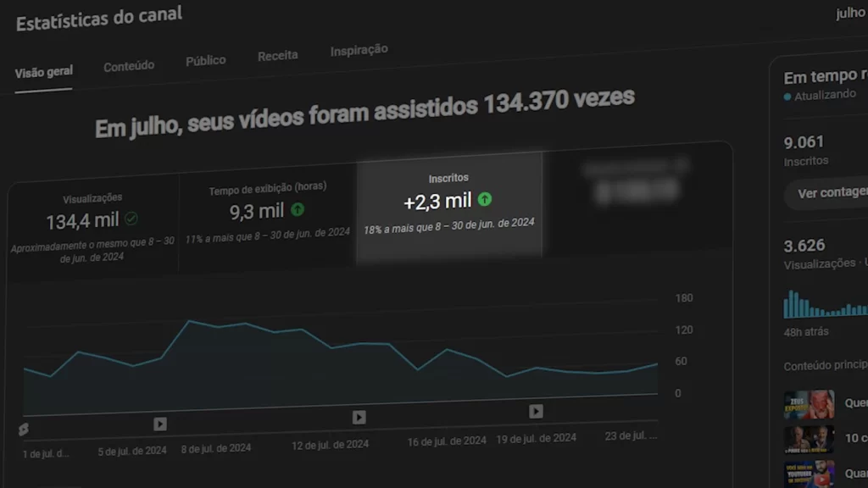The image size is (868, 488).
Task: Open the Visão geral tab
Action: (44, 73)
